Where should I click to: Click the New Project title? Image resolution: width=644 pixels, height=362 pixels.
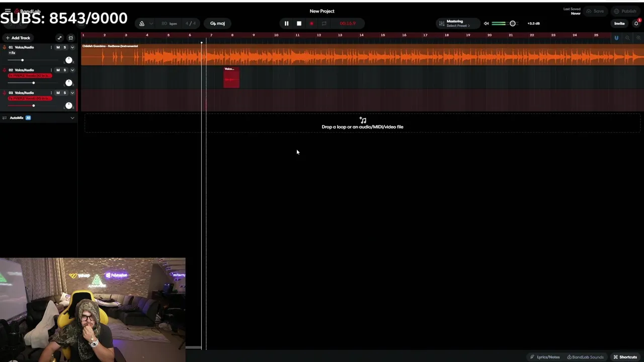pyautogui.click(x=322, y=11)
